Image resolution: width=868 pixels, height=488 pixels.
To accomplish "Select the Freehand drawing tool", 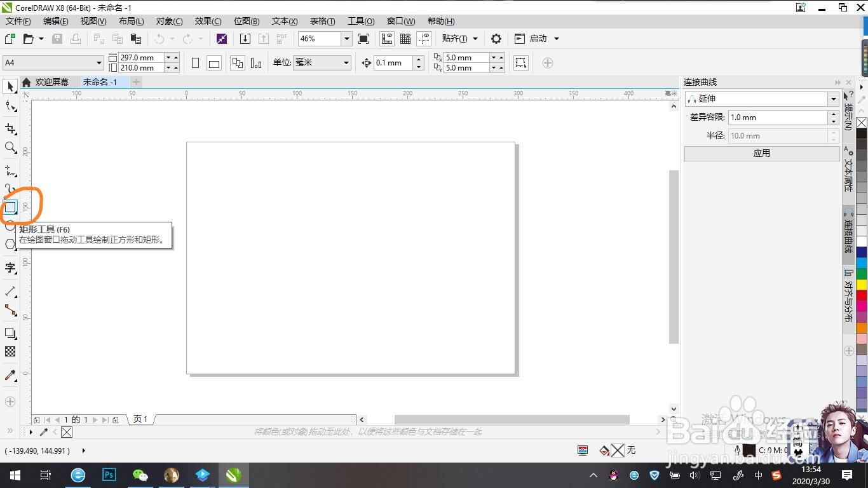I will tap(10, 171).
